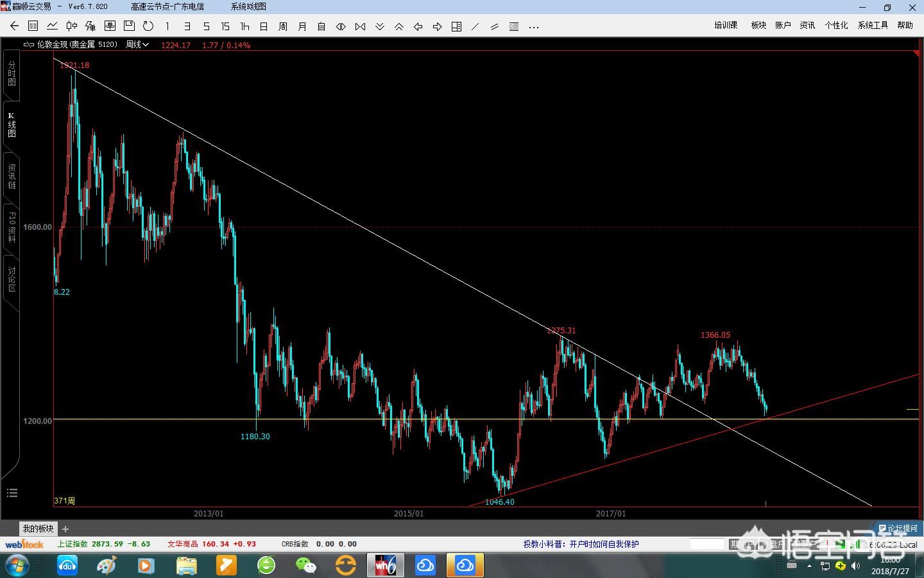The width and height of the screenshot is (924, 578).
Task: Switch to monthly period 月
Action: pos(302,26)
